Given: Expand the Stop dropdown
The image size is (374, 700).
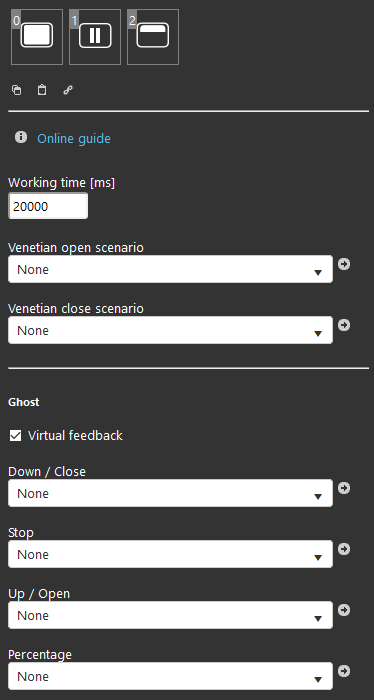Looking at the screenshot, I should click(170, 554).
